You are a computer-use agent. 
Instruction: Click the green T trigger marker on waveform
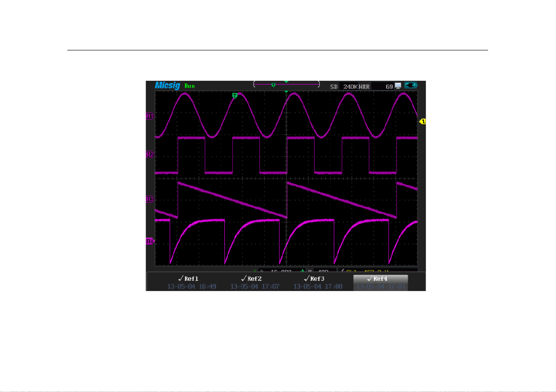pyautogui.click(x=235, y=96)
